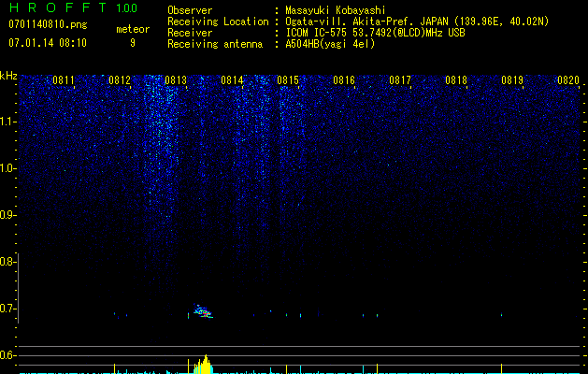Click the 0.7 kHz axis label
The height and width of the screenshot is (374, 588).
[7, 309]
